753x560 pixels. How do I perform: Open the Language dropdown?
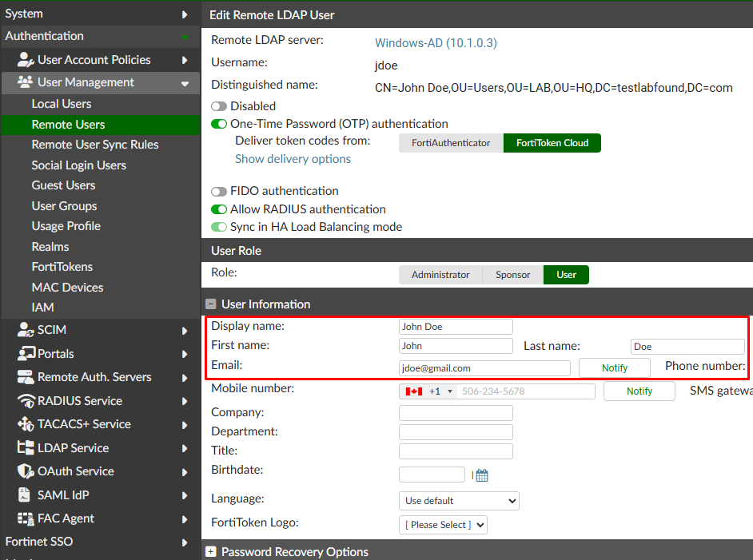point(459,501)
